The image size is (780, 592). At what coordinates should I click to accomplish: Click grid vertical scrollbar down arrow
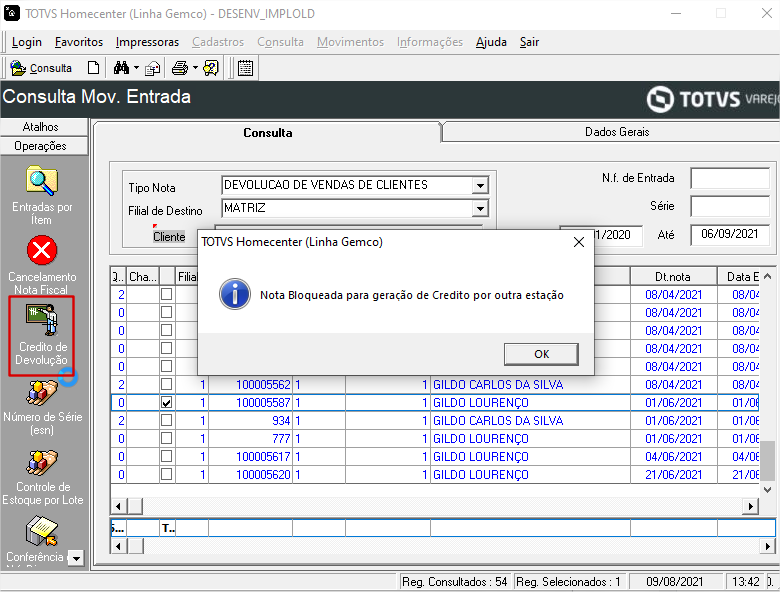(x=767, y=490)
